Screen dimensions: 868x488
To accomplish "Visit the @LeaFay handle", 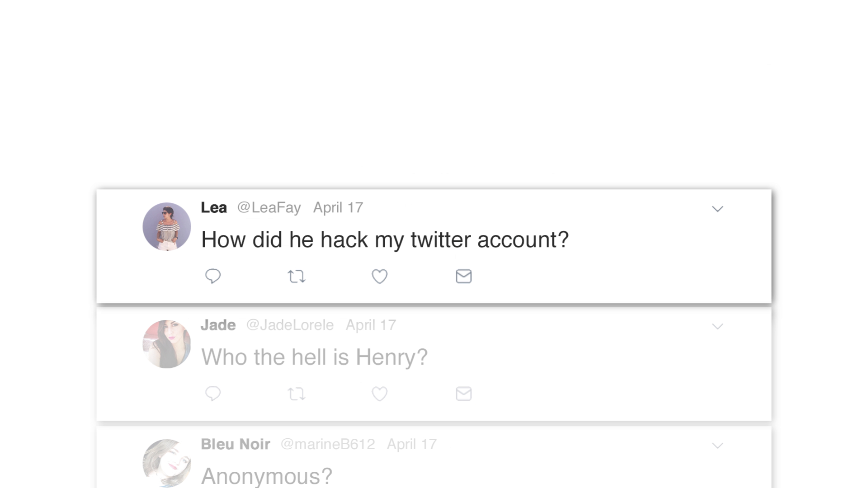I will coord(269,208).
